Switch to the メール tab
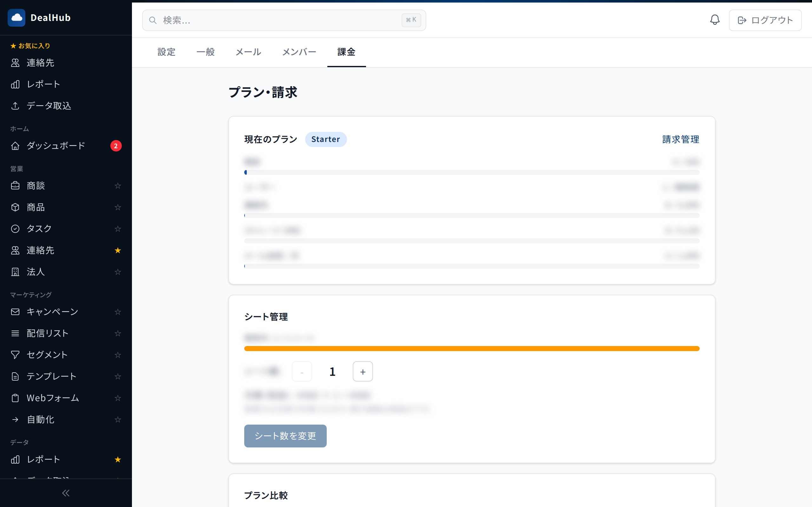The image size is (812, 507). point(248,52)
